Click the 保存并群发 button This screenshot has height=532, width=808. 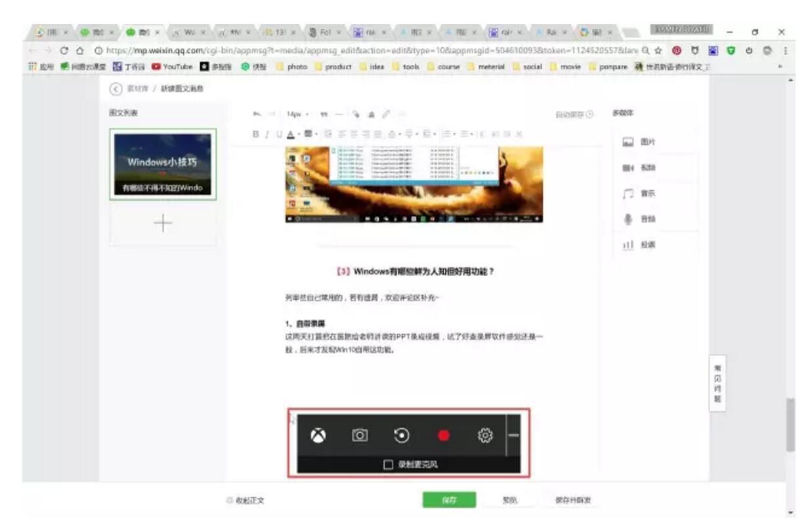pyautogui.click(x=572, y=501)
